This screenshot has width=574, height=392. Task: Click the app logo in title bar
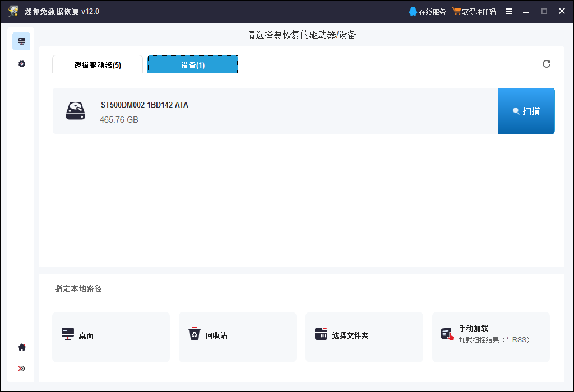[x=13, y=11]
